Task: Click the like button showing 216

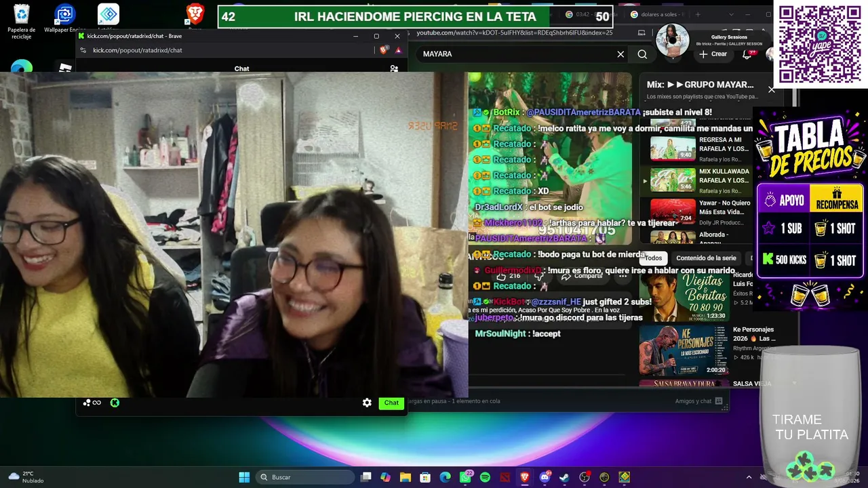Action: tap(509, 276)
